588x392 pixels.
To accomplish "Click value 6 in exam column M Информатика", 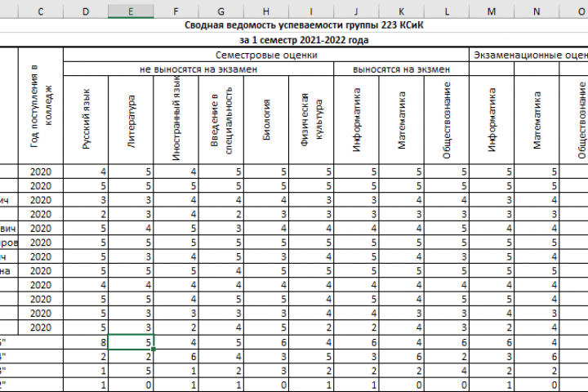I will (x=492, y=342).
